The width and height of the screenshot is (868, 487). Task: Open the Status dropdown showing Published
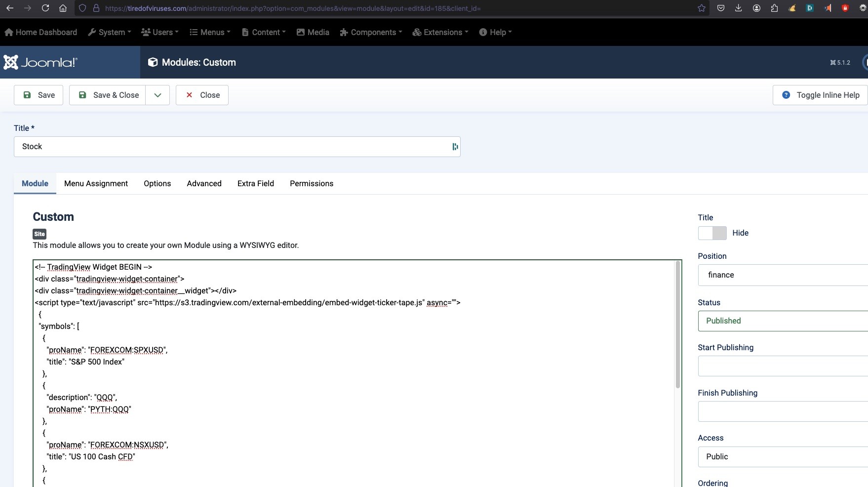coord(783,321)
